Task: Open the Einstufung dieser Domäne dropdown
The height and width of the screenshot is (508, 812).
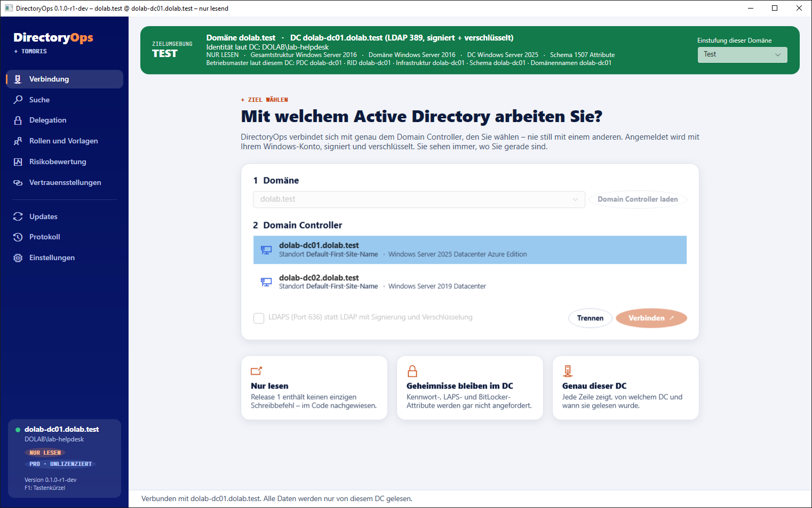Action: 742,55
